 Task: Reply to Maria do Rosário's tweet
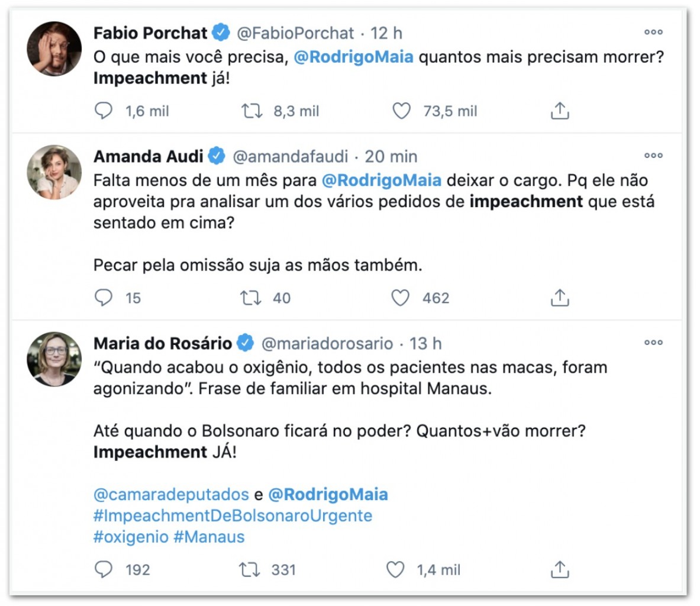[x=103, y=569]
